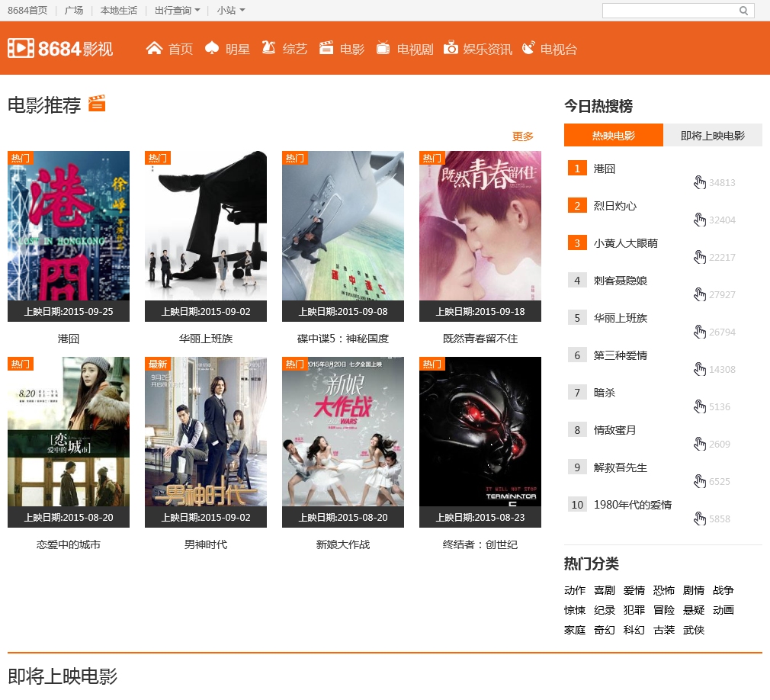Select the 热映电影 tab
This screenshot has height=700, width=770.
(614, 135)
